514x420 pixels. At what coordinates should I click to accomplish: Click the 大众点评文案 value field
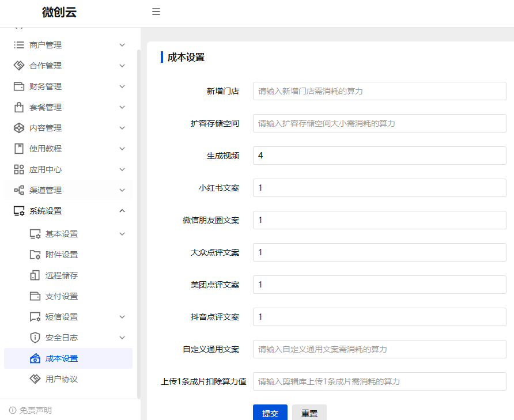[380, 252]
